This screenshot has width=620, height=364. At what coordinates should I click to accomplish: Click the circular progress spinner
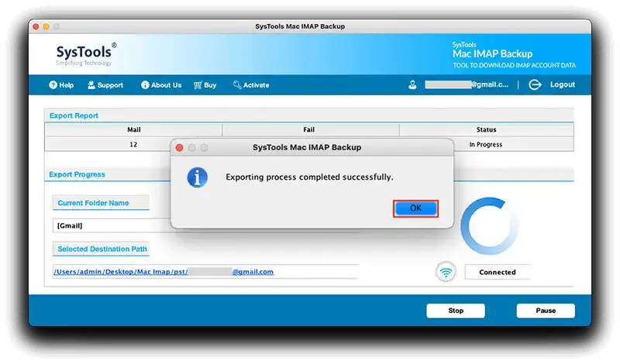[x=490, y=226]
